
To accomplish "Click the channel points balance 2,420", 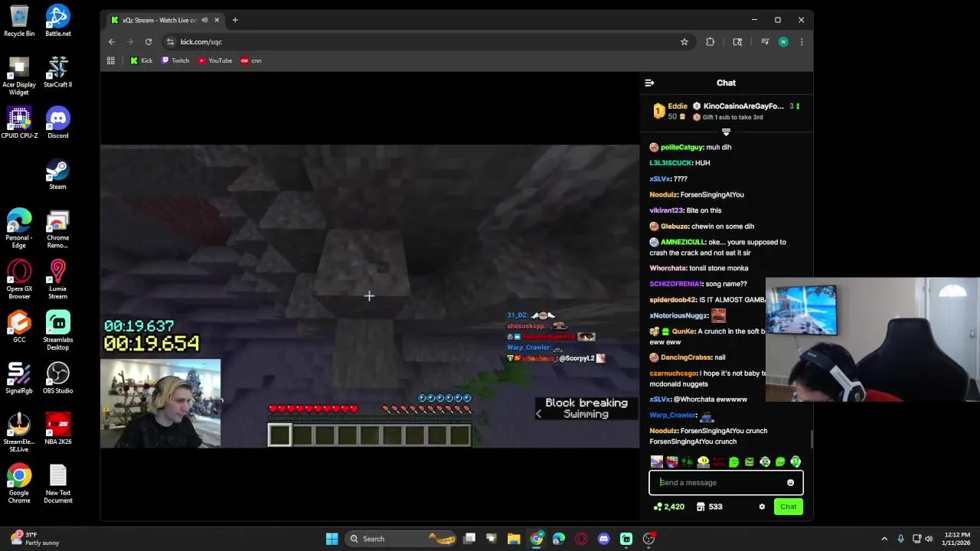I will point(669,507).
